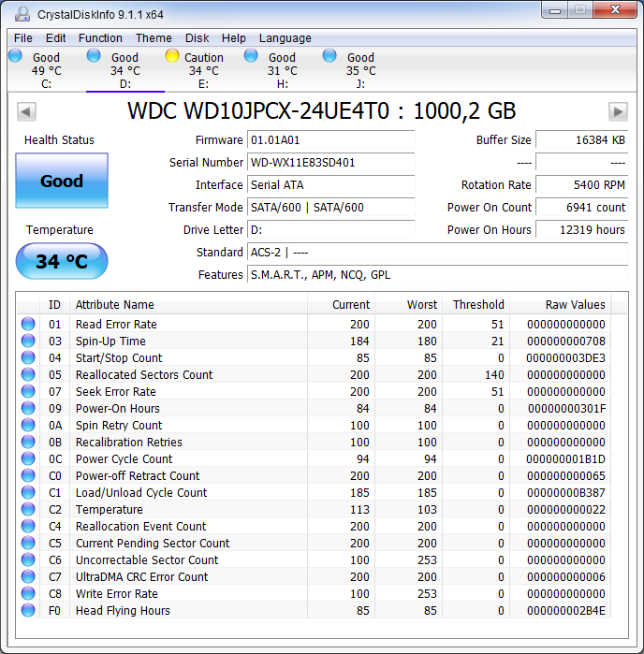This screenshot has width=644, height=654.
Task: Click status orb of Seek Error Rate row
Action: click(28, 391)
